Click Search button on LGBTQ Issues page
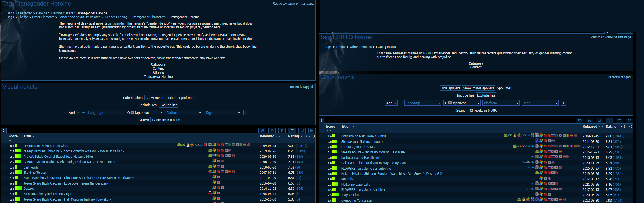644x203 pixels. point(461,110)
